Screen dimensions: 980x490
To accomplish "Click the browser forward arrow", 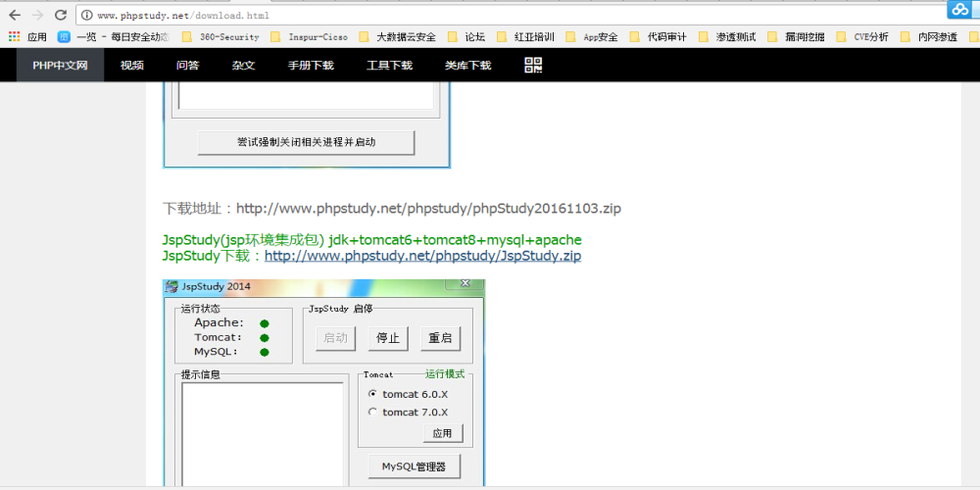I will [x=37, y=15].
